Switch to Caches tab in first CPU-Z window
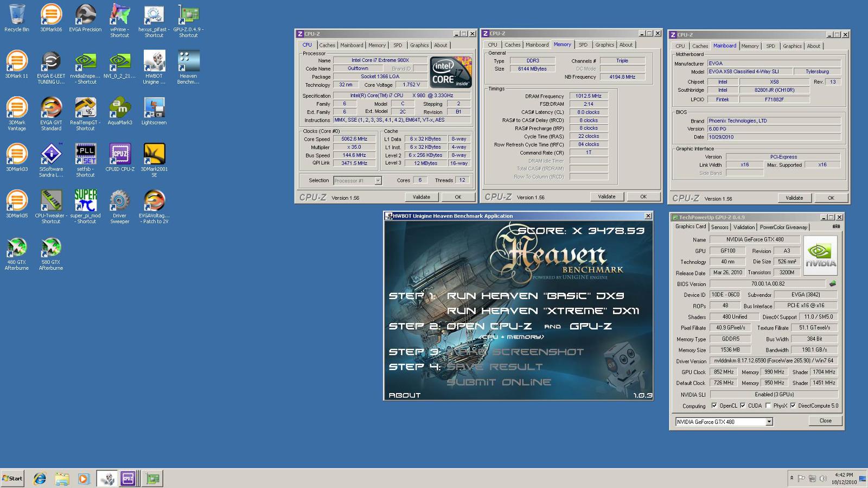This screenshot has height=488, width=868. (327, 45)
